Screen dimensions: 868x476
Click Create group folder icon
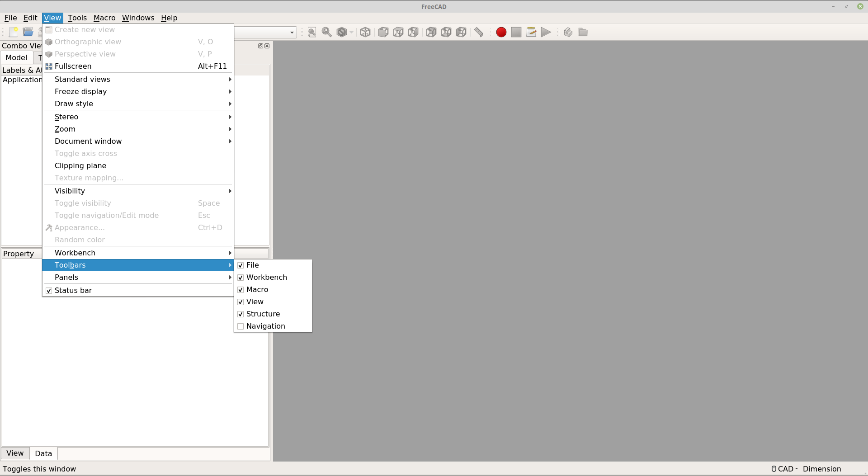(x=583, y=32)
